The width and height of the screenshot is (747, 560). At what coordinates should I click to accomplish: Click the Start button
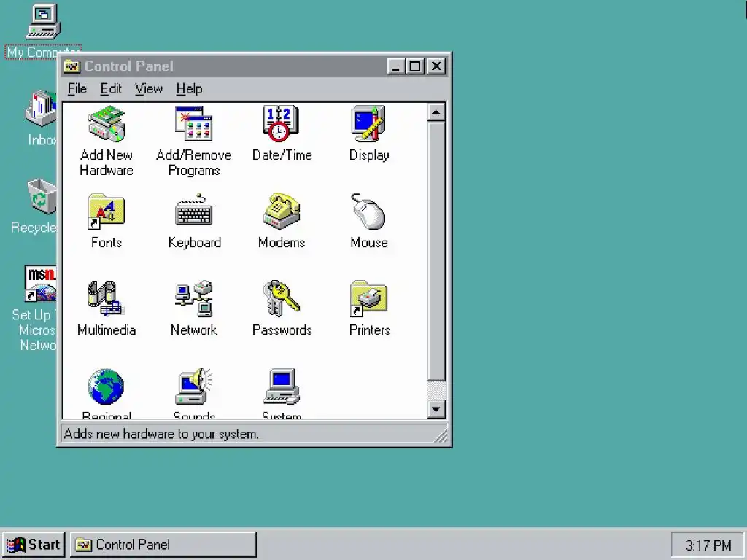click(x=34, y=545)
